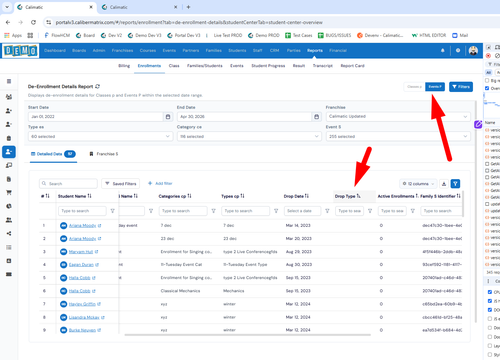This screenshot has height=360, width=500.
Task: Open the End Date calendar picker
Action: tap(317, 117)
